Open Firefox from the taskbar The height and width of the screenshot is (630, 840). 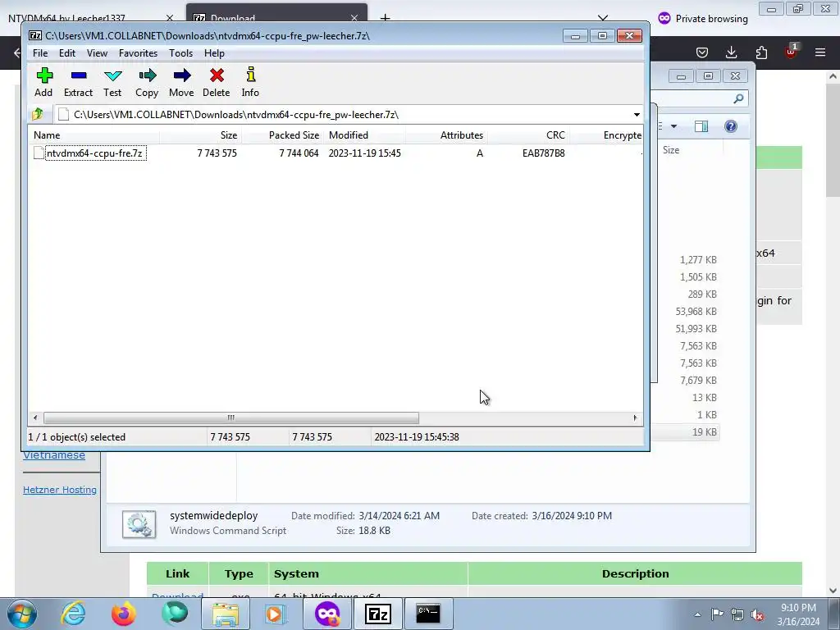tap(124, 614)
